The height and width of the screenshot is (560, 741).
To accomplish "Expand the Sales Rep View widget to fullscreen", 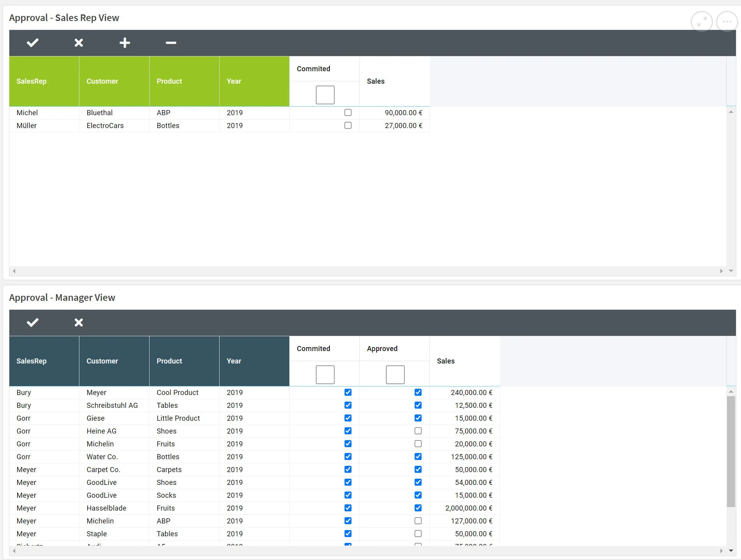I will (701, 22).
